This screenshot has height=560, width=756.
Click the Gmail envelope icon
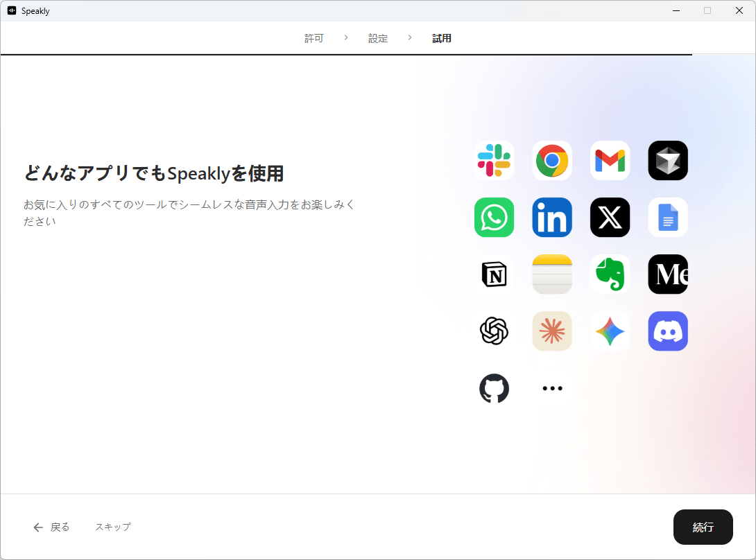pos(610,161)
